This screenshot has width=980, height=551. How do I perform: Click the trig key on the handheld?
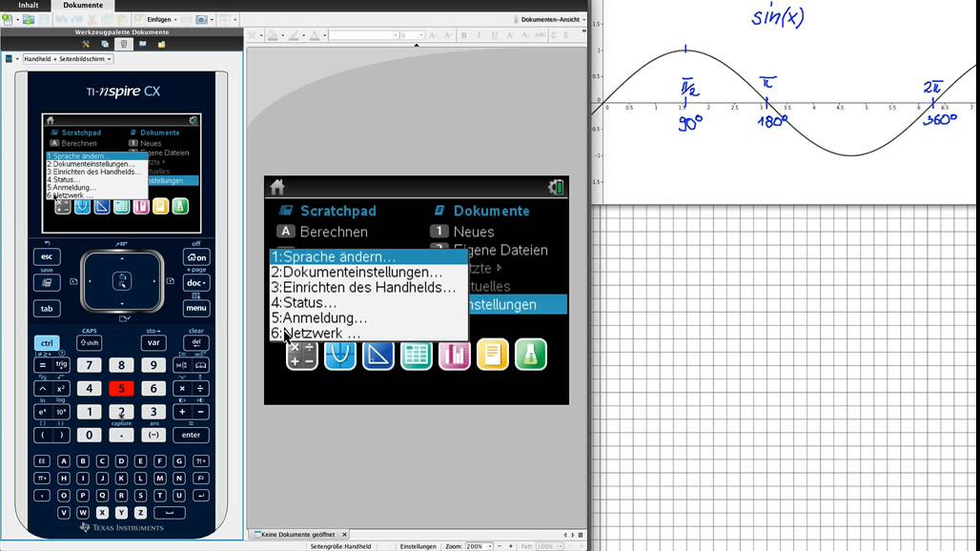[61, 365]
